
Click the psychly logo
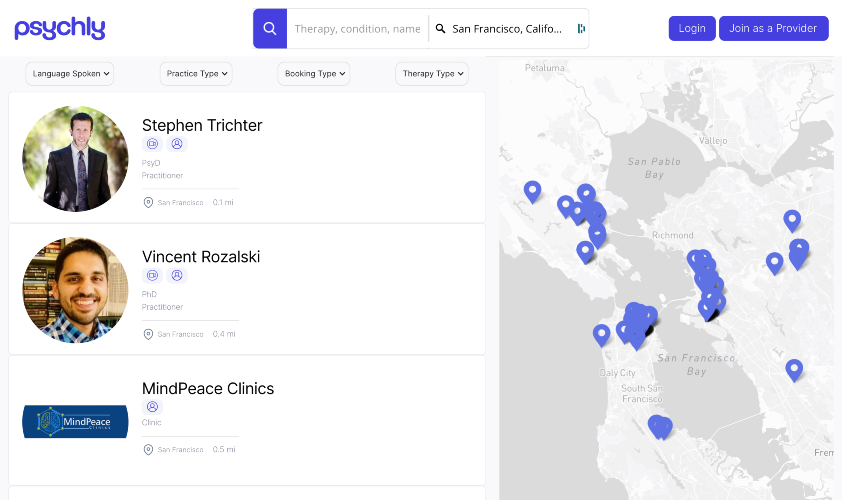pos(60,28)
